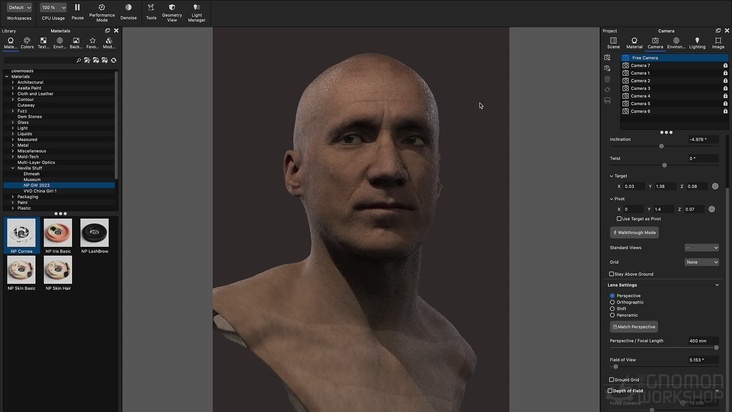This screenshot has width=732, height=412.
Task: Collapse the Pivot section
Action: click(x=612, y=199)
